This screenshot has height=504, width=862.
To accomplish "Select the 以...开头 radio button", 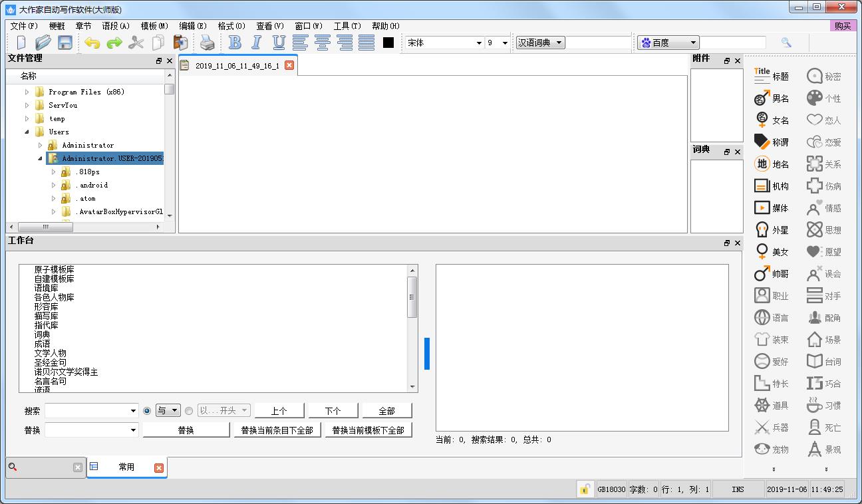I will tap(189, 411).
